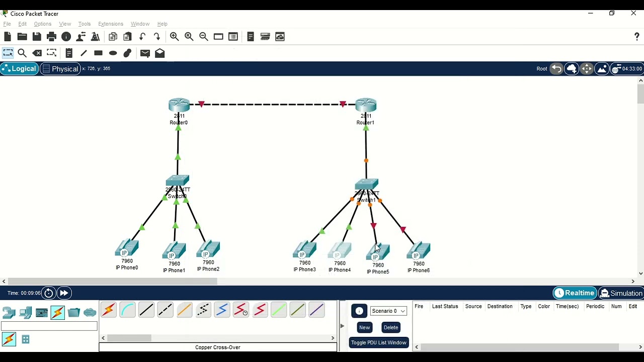This screenshot has width=644, height=362.
Task: Open the Tools menu
Action: (85, 24)
